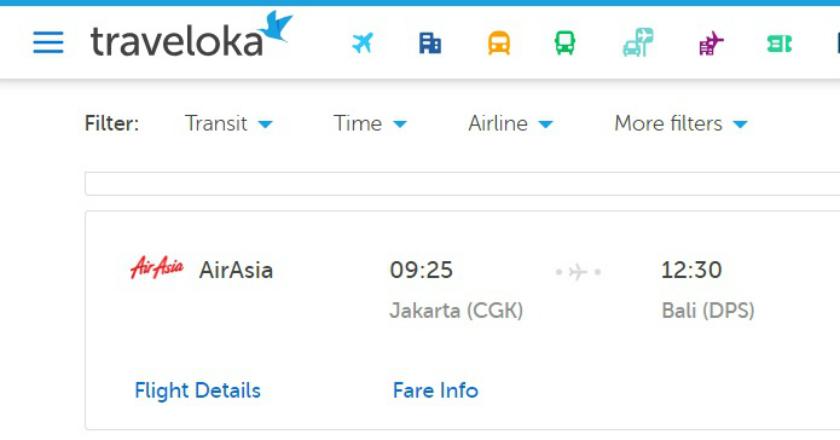Click the AirAsia airline name
This screenshot has width=840, height=440.
(236, 270)
